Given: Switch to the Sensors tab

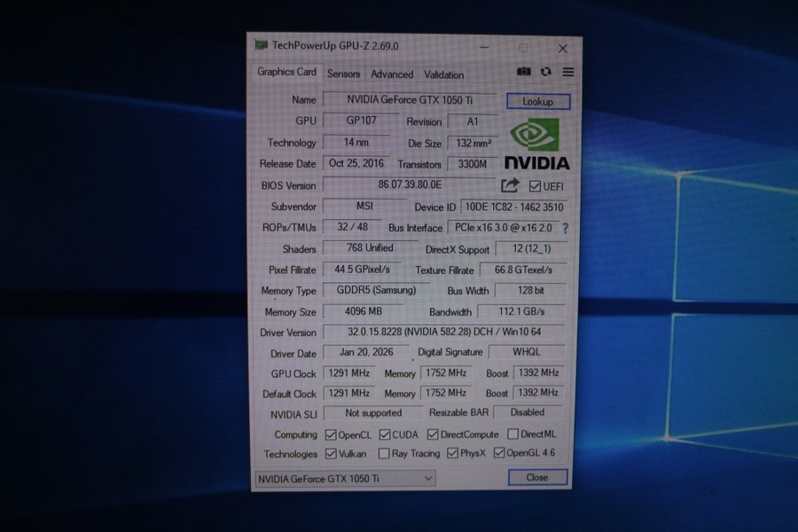Looking at the screenshot, I should pos(343,74).
